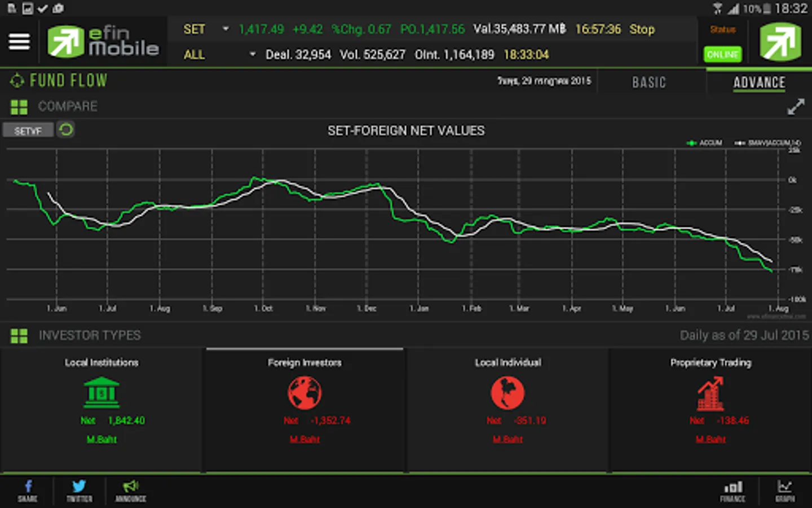Share via Facebook icon

28,491
